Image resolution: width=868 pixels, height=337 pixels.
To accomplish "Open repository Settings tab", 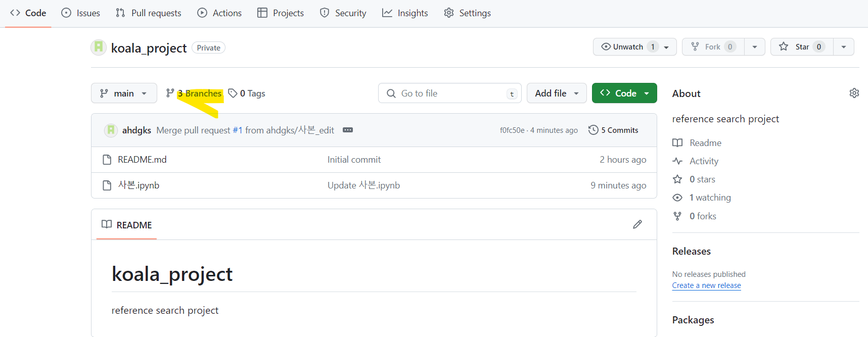I will [468, 13].
